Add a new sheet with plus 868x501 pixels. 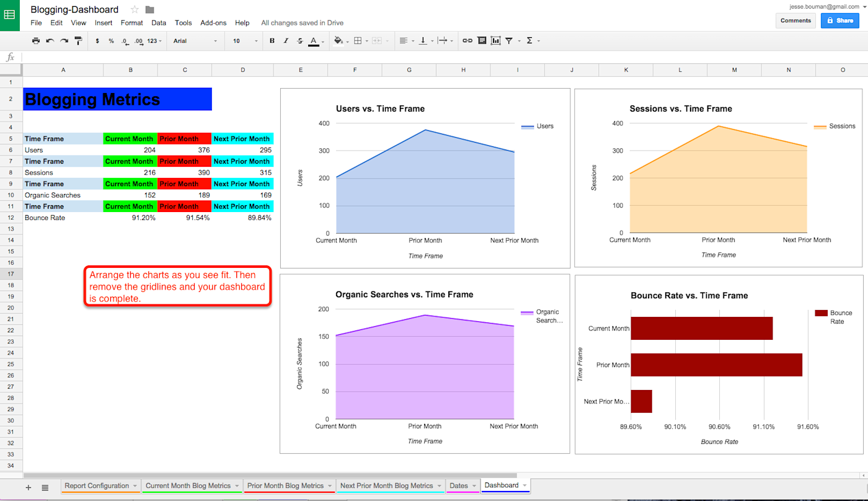pos(28,487)
